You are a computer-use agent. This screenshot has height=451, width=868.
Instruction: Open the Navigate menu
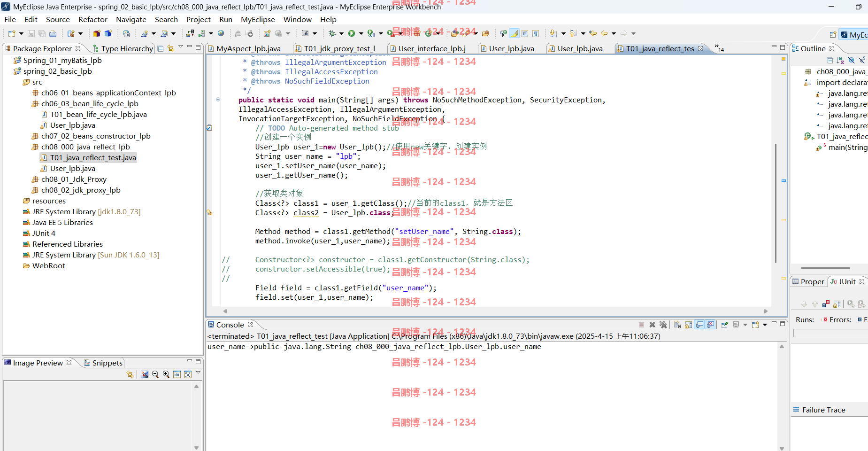click(x=131, y=19)
